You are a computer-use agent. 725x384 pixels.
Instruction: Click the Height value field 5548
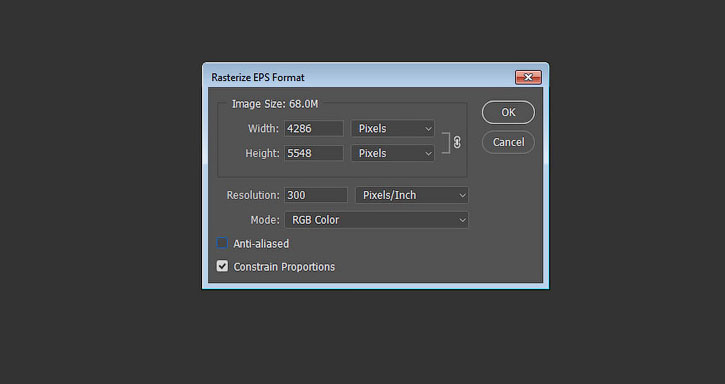coord(313,153)
